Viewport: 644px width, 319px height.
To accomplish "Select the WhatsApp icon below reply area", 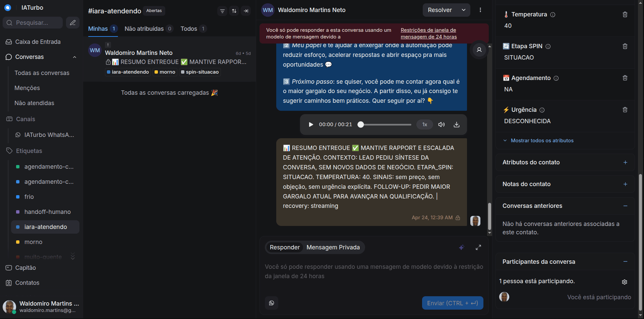I will pos(271,303).
